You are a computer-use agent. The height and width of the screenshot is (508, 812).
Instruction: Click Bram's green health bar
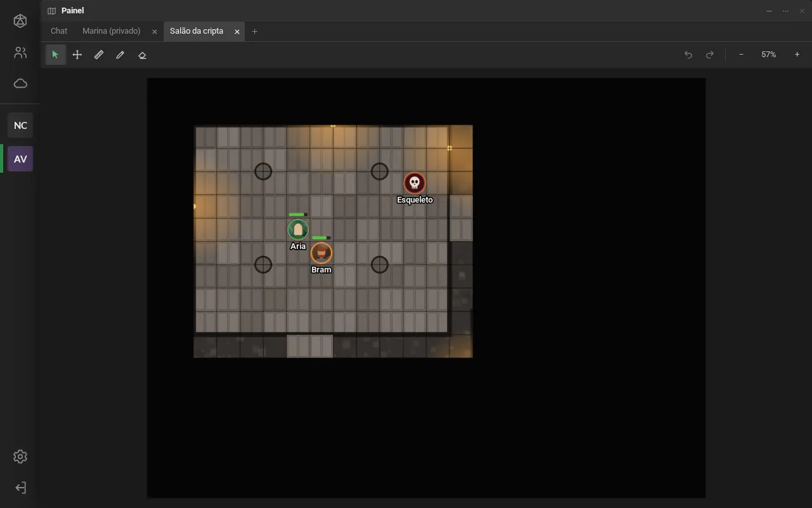pos(321,238)
